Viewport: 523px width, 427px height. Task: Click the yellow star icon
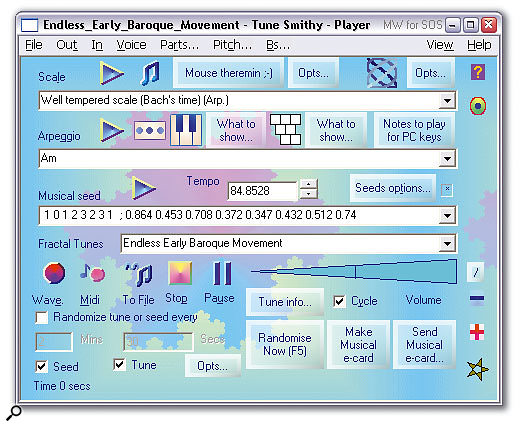tap(477, 369)
